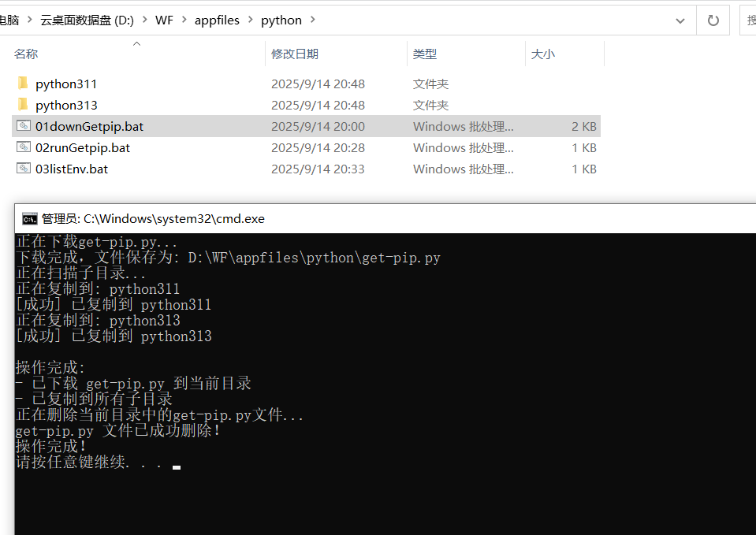
Task: Click date 2025/9/14 20:00 cell
Action: [318, 126]
